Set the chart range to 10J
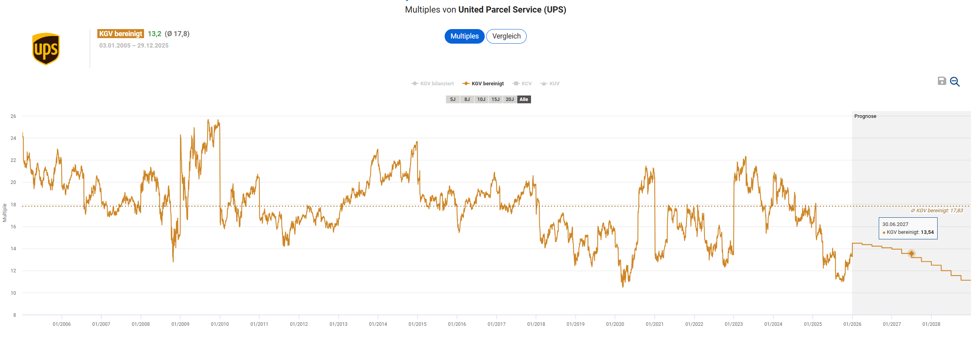The width and height of the screenshot is (980, 338). click(481, 99)
